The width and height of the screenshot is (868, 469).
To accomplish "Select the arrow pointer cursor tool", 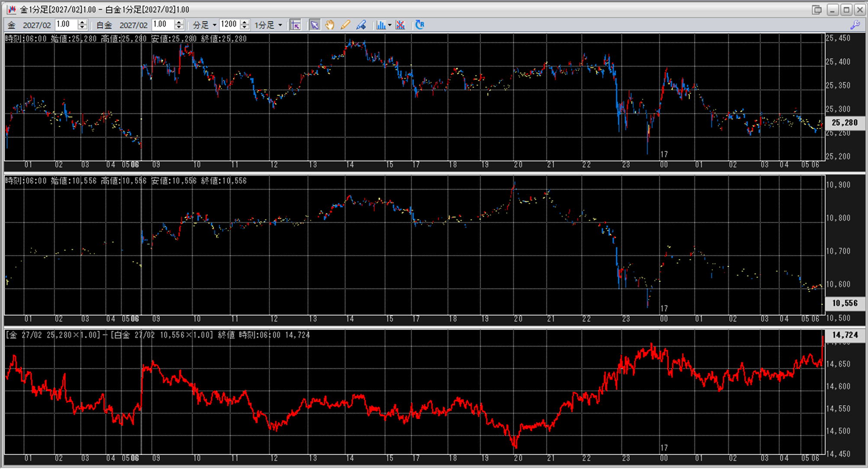I will [315, 25].
